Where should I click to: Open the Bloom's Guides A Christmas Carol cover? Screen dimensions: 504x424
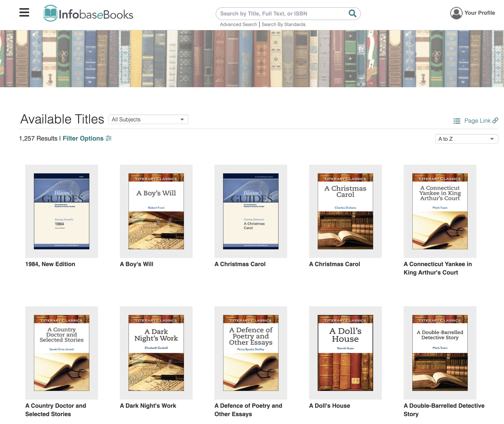251,211
